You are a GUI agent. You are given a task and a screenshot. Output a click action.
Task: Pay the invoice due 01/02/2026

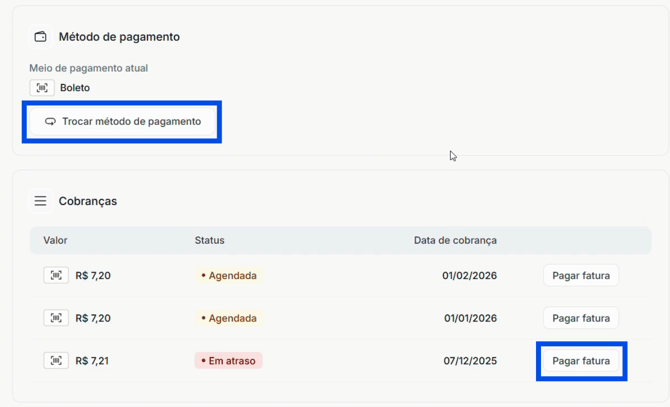click(580, 275)
